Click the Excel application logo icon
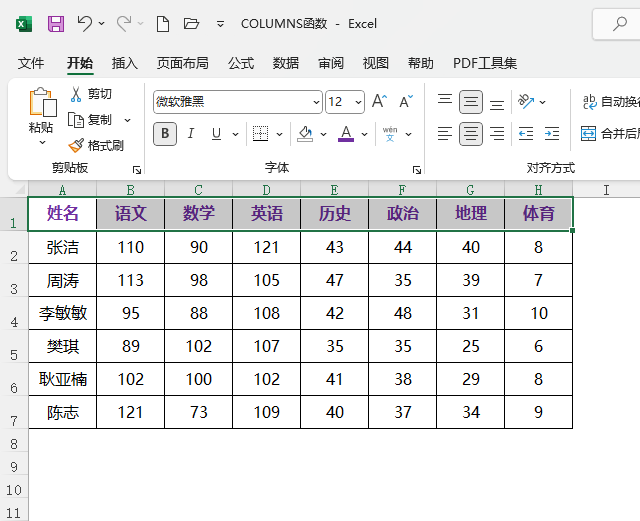This screenshot has width=640, height=521. 24,24
